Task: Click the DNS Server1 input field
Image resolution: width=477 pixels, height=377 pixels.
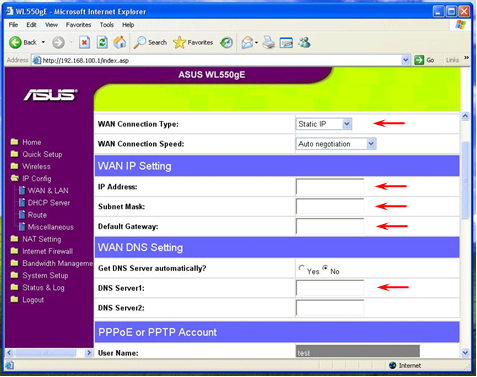Action: point(330,288)
